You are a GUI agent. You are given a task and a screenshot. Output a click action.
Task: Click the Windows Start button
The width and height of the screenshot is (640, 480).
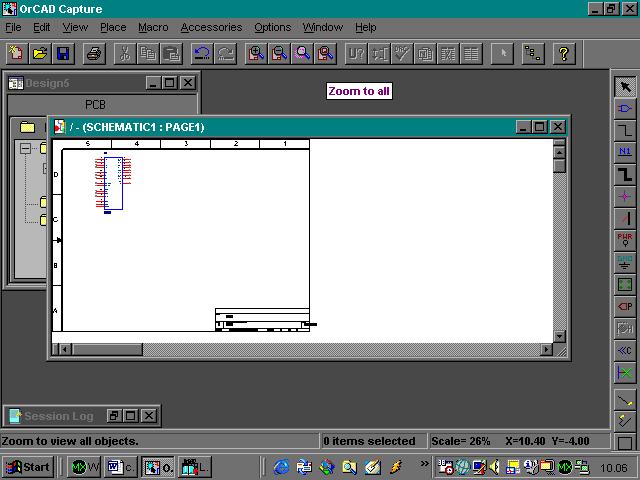click(27, 467)
